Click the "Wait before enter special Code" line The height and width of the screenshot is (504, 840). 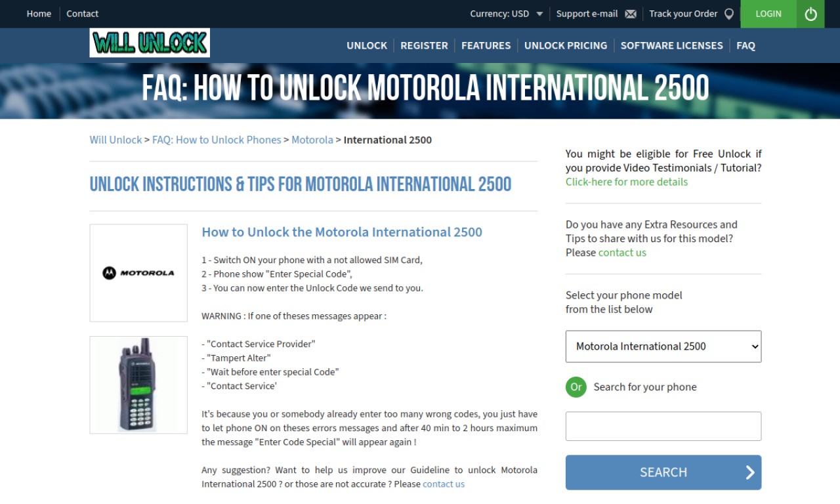pyautogui.click(x=270, y=372)
